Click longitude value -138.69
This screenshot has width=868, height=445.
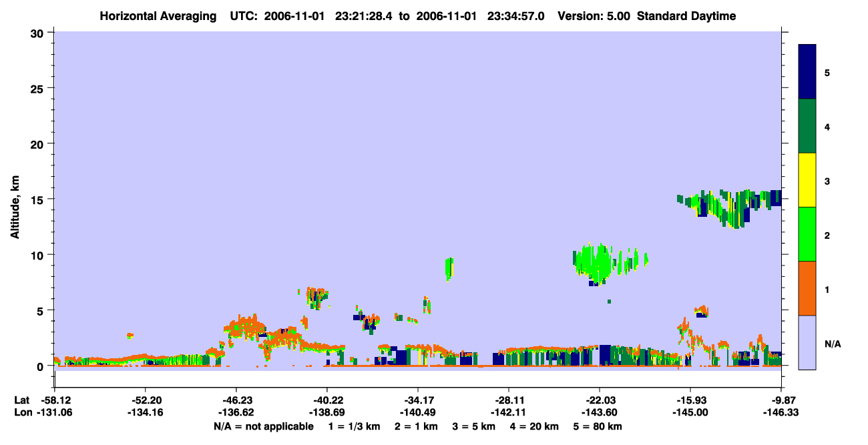(x=327, y=413)
